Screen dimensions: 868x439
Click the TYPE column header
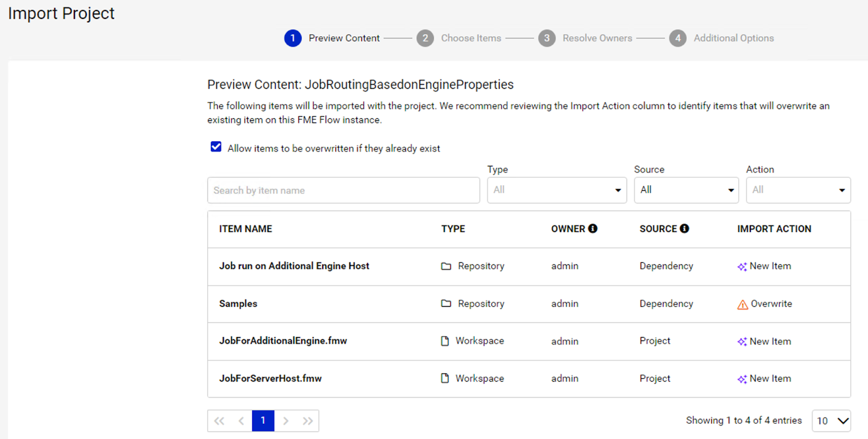point(453,229)
